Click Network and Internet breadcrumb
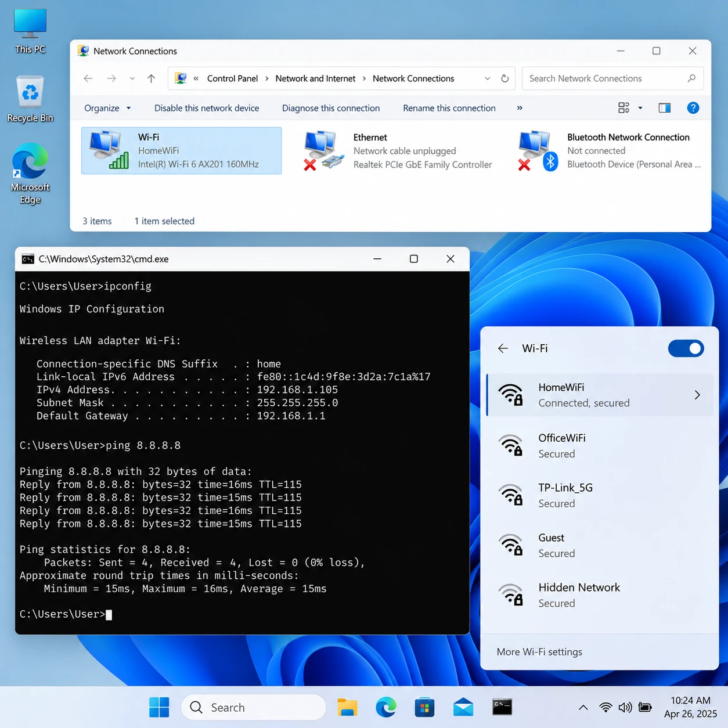Image resolution: width=728 pixels, height=728 pixels. click(315, 78)
